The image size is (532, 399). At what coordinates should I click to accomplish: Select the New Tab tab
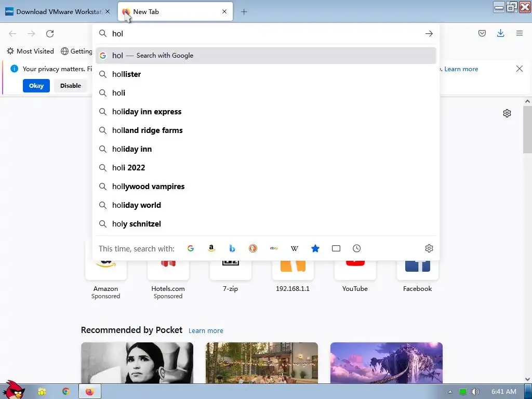coord(175,11)
